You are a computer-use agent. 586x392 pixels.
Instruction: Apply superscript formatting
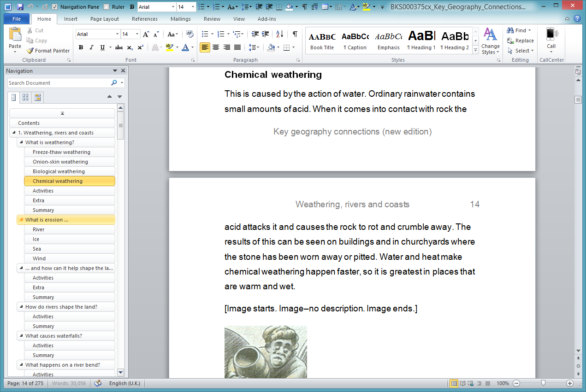click(140, 47)
